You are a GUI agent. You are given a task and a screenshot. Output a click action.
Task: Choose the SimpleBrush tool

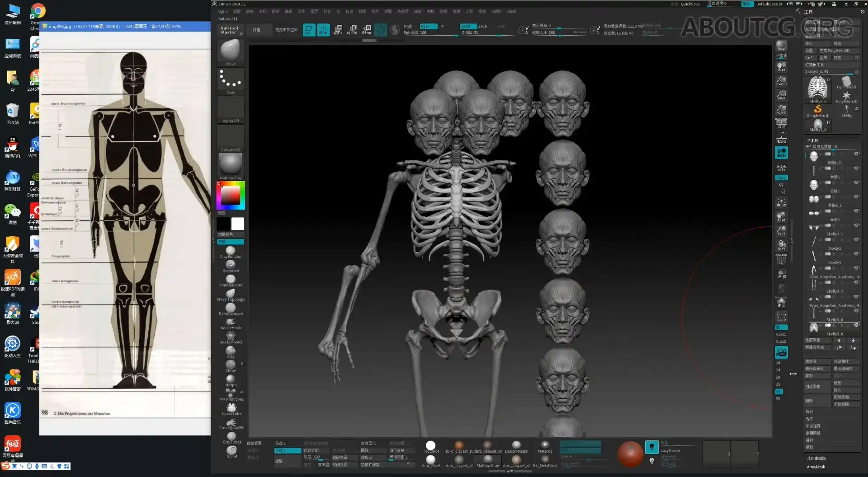click(817, 110)
